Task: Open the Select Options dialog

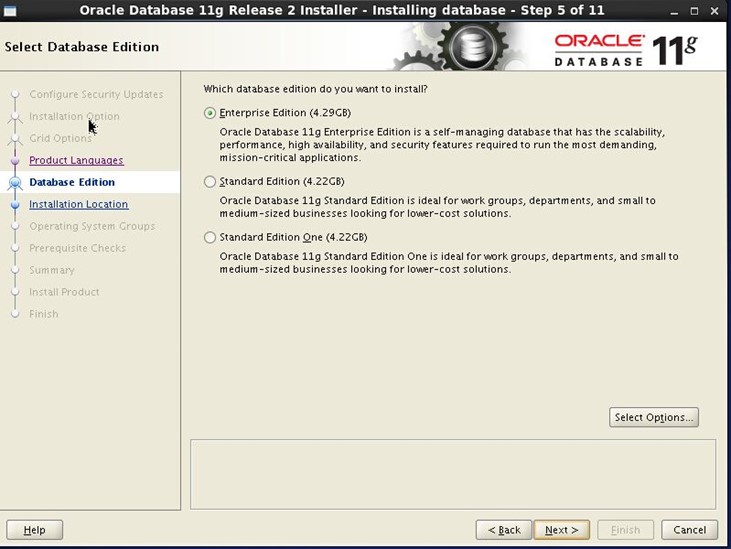Action: 653,417
